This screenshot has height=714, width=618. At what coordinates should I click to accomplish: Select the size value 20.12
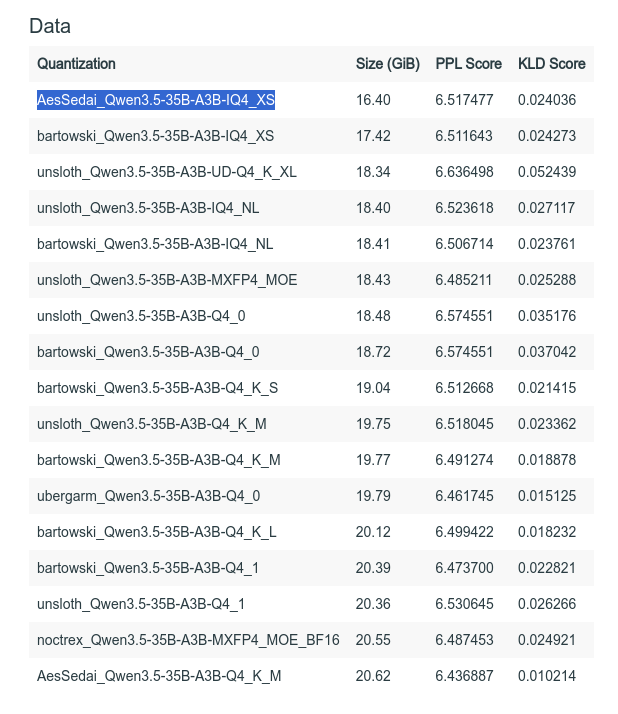coord(373,532)
